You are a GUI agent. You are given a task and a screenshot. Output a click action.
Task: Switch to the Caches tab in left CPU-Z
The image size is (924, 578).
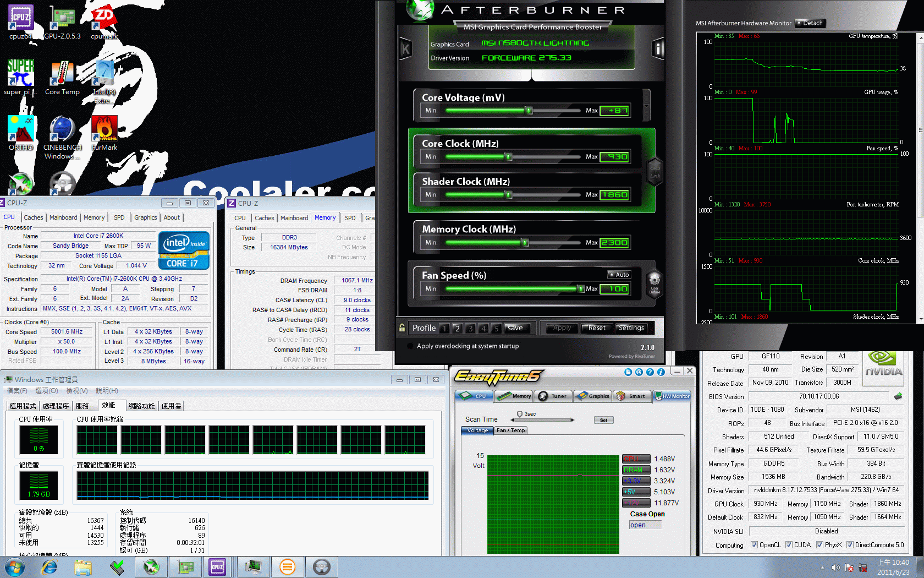(x=33, y=217)
